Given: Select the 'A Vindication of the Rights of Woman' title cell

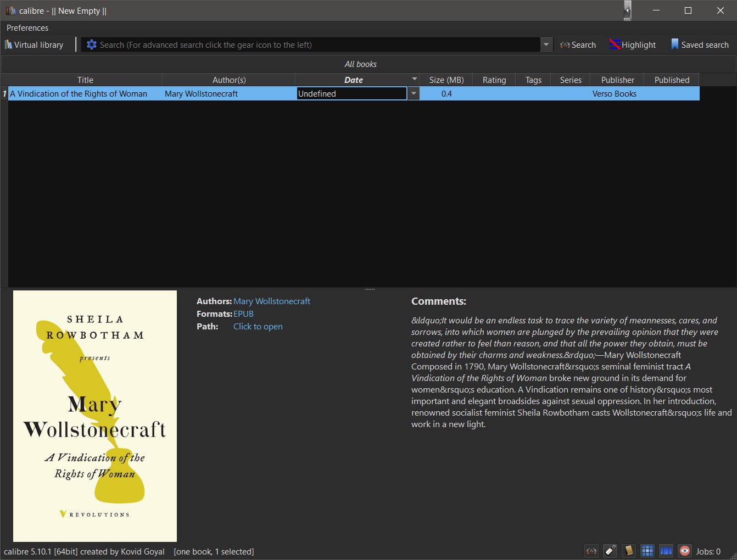Looking at the screenshot, I should click(85, 94).
